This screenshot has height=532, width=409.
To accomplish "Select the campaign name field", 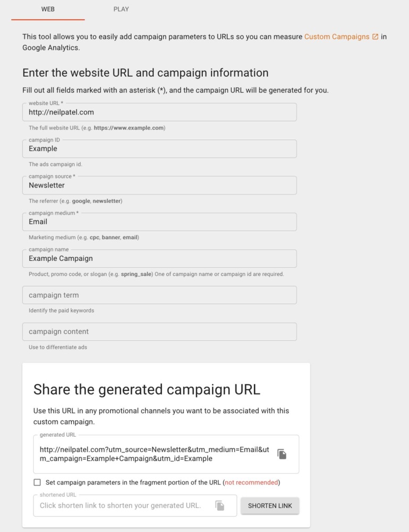I will point(159,258).
